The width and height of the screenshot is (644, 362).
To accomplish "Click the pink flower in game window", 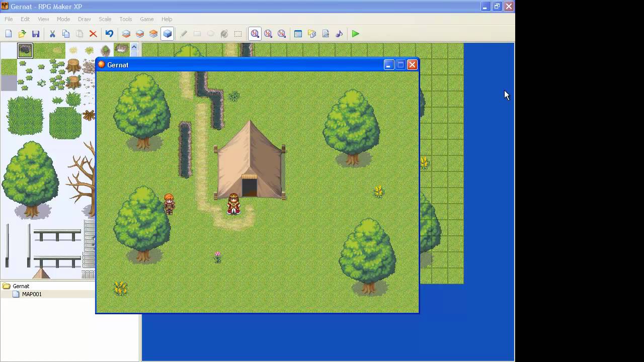I will (x=217, y=257).
